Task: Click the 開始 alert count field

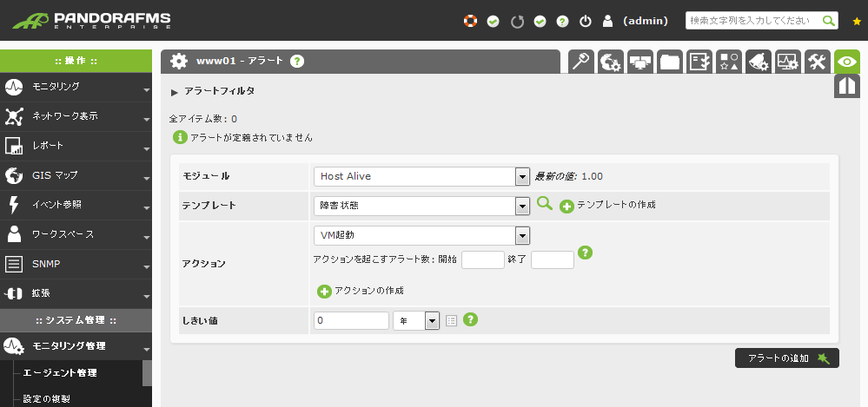Action: pos(483,259)
